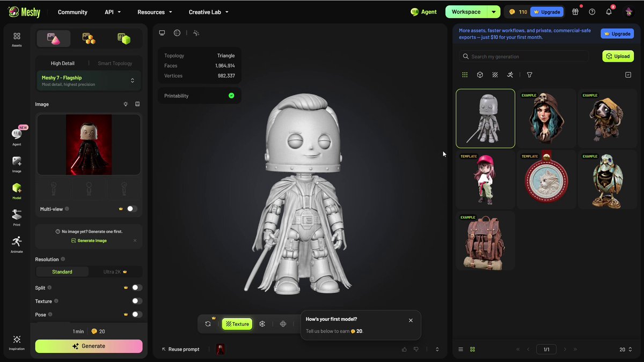Expand the Creative Lab menu
644x362 pixels.
209,12
